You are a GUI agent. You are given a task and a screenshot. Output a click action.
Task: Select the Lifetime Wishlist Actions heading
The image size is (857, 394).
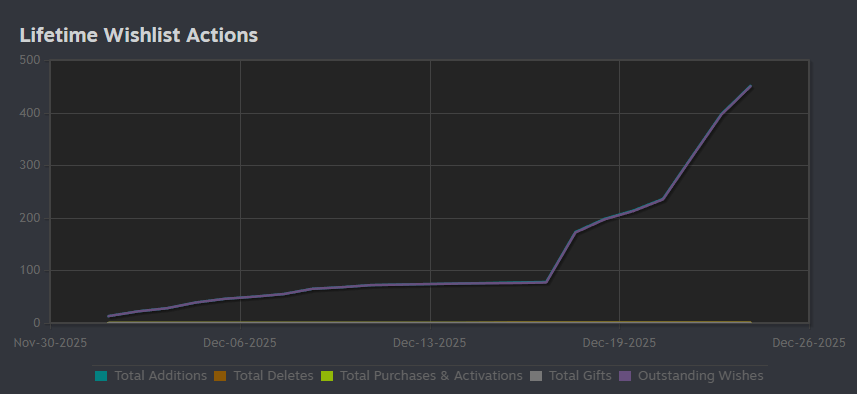click(x=139, y=35)
